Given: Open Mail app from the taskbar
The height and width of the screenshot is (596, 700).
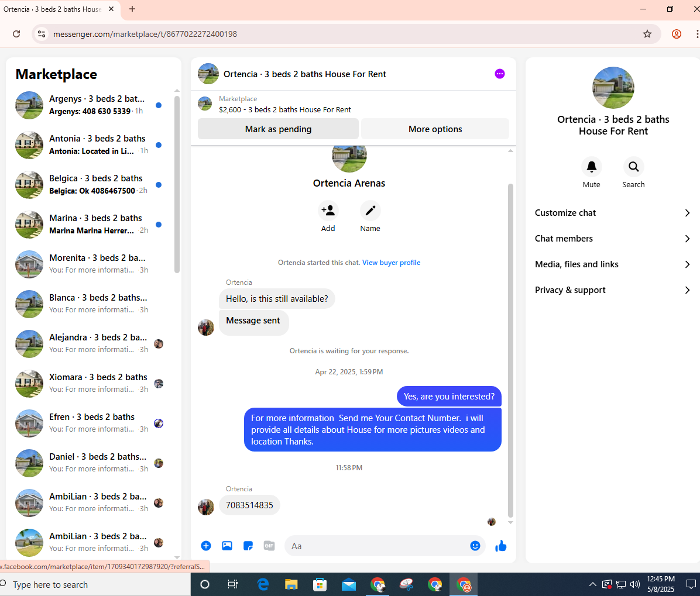Looking at the screenshot, I should point(349,584).
